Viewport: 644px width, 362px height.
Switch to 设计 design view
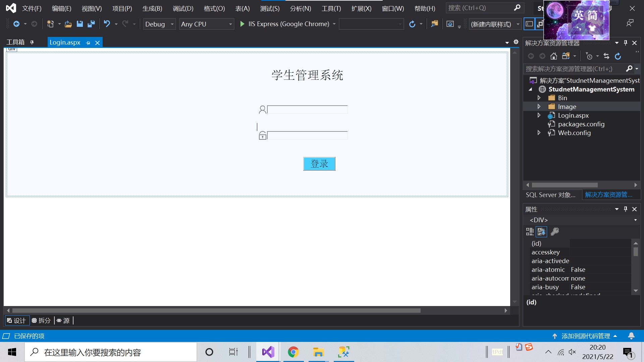pyautogui.click(x=17, y=320)
